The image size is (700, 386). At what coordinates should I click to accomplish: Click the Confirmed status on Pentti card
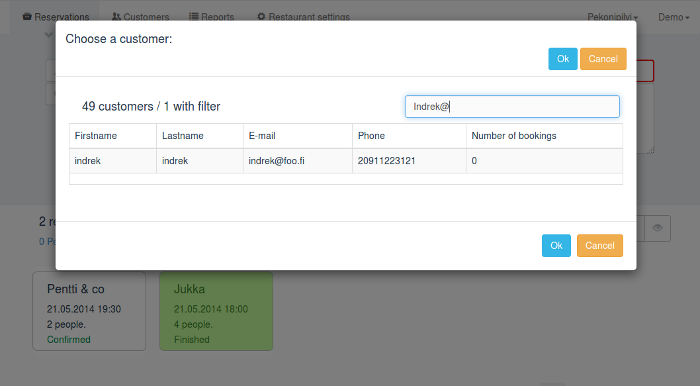[69, 340]
